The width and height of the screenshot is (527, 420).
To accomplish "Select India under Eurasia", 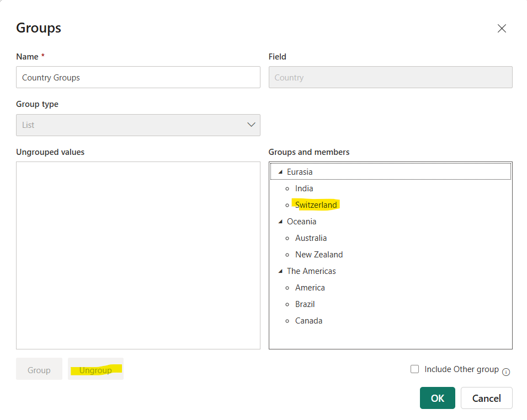I will (x=304, y=188).
